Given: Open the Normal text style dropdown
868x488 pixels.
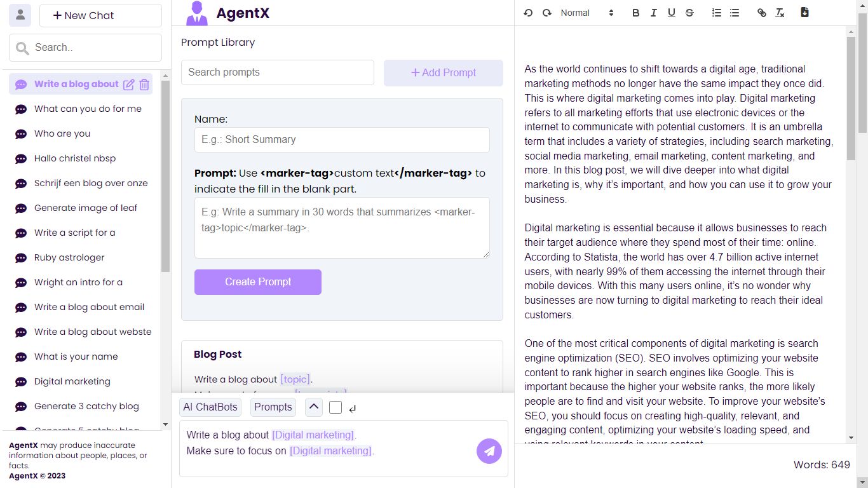Looking at the screenshot, I should [x=583, y=12].
